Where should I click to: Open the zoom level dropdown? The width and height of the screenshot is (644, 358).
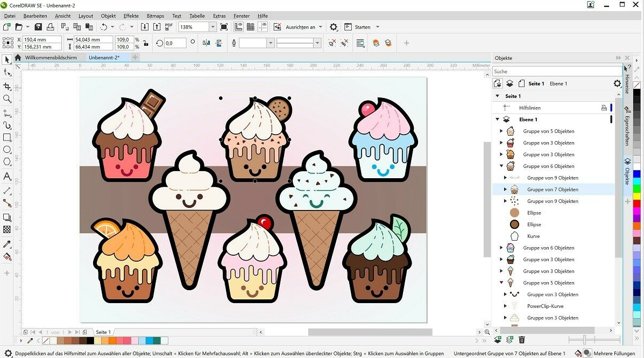[213, 27]
